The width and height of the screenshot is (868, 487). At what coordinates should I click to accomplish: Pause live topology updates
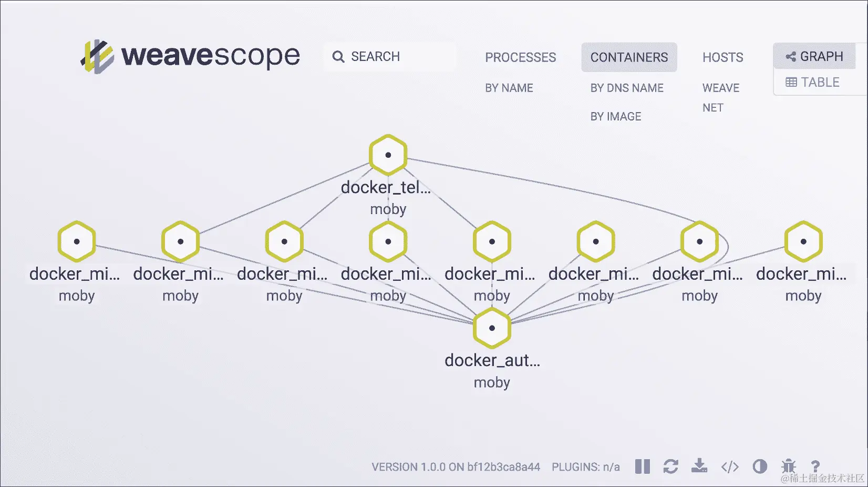click(x=642, y=466)
